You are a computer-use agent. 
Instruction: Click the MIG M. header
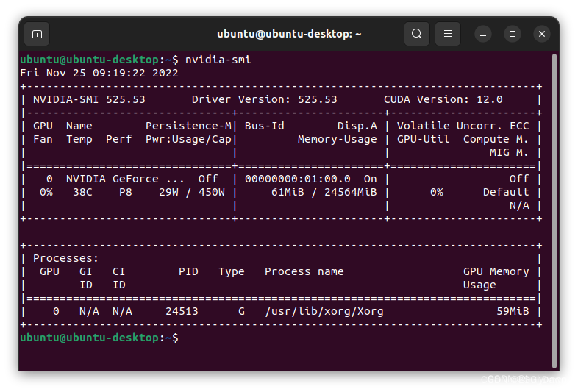509,153
